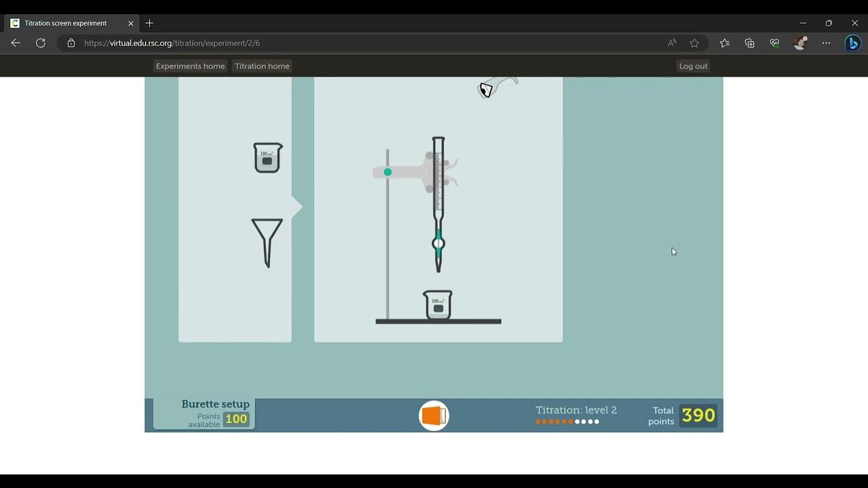Pick the 100 ml beaker from equipment shelf
Screen dimensions: 868x488
tap(267, 157)
